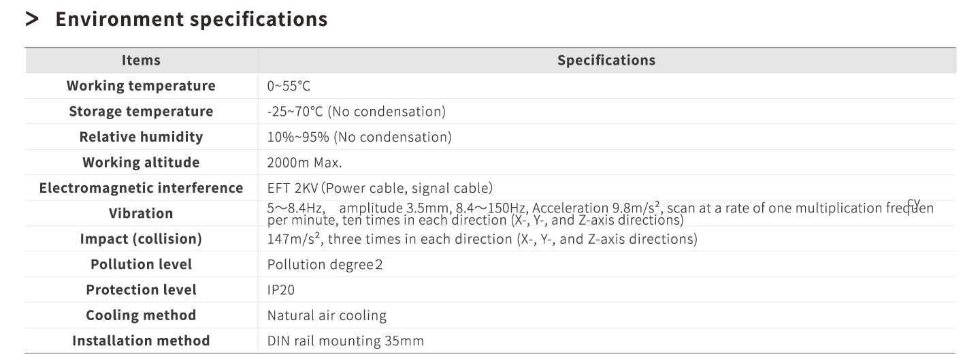980x363 pixels.
Task: Click the EFT 2KV specification text
Action: (x=380, y=188)
